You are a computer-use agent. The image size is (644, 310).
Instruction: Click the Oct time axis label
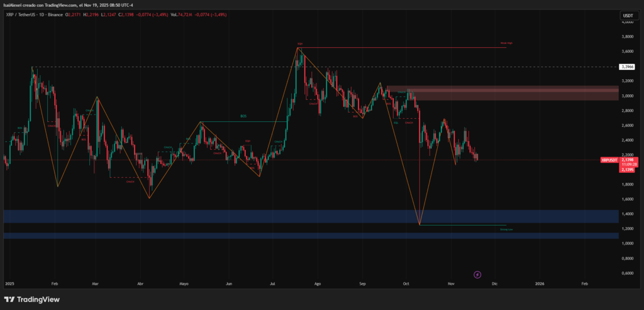(406, 284)
